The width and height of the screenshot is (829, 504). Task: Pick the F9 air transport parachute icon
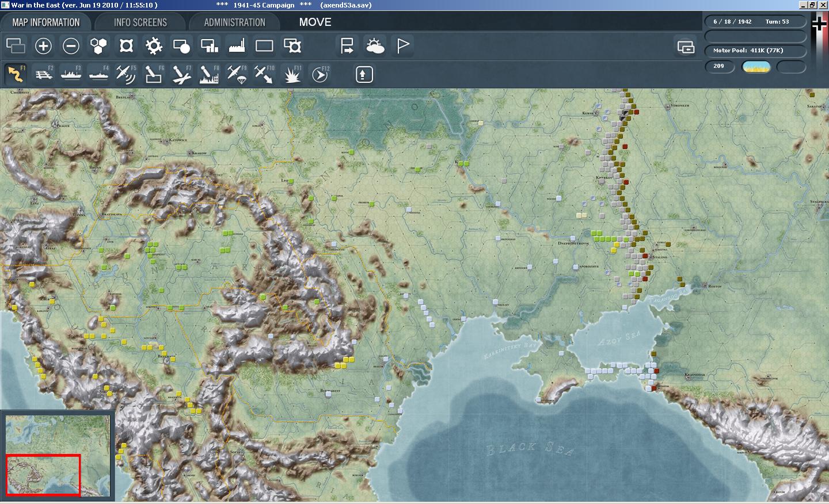click(x=236, y=74)
